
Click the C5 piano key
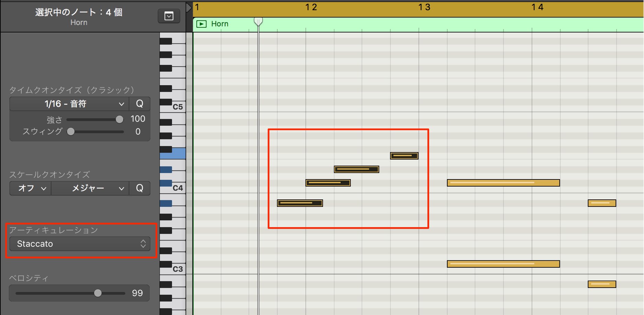tap(178, 107)
